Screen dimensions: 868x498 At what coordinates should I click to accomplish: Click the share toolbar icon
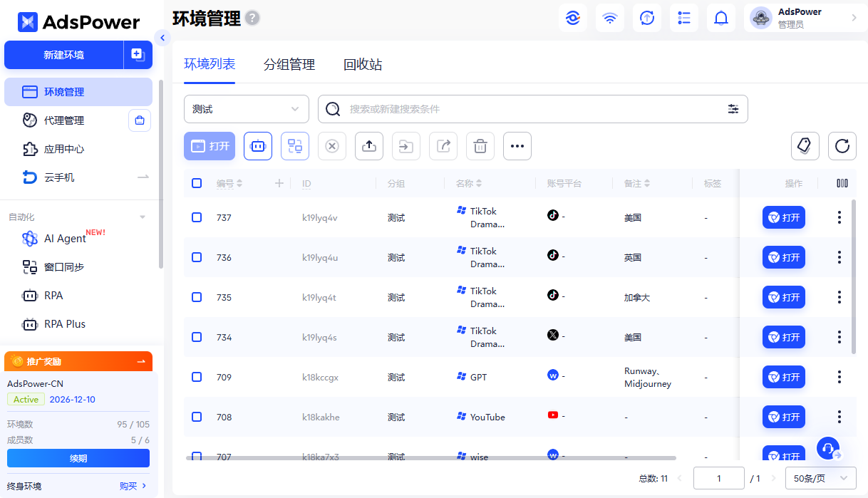(x=443, y=146)
